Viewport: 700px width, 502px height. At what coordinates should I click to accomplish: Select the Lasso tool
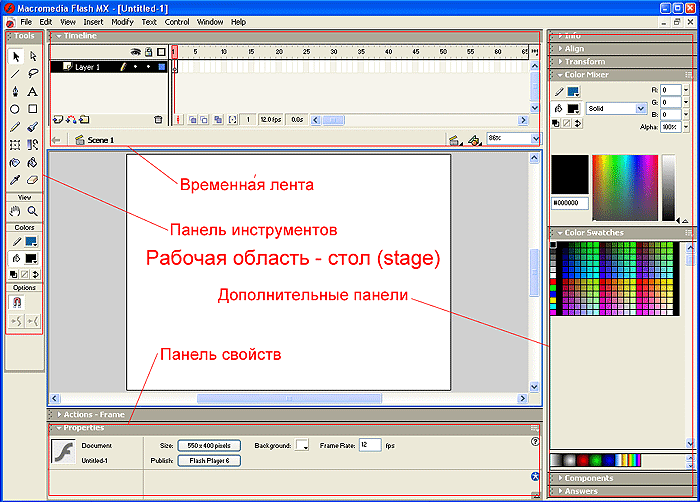coord(33,74)
